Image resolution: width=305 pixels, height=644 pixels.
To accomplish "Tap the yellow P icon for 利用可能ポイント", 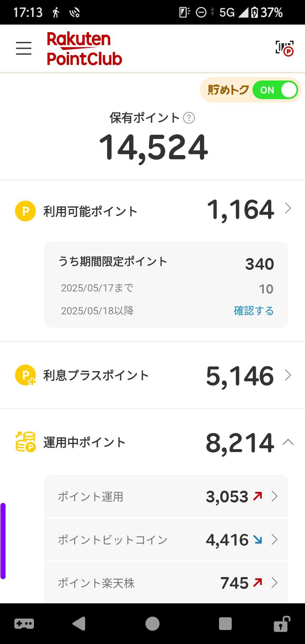I will tap(25, 211).
